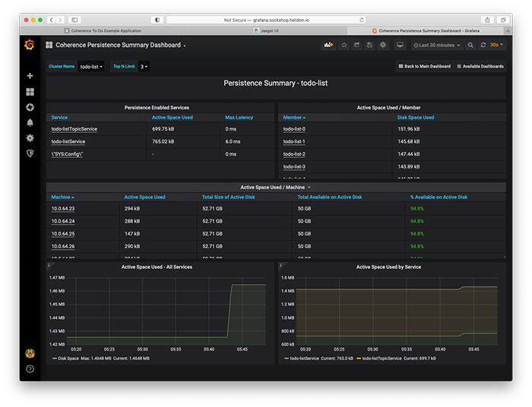Reload the page from address bar
The height and width of the screenshot is (407, 532).
click(362, 20)
